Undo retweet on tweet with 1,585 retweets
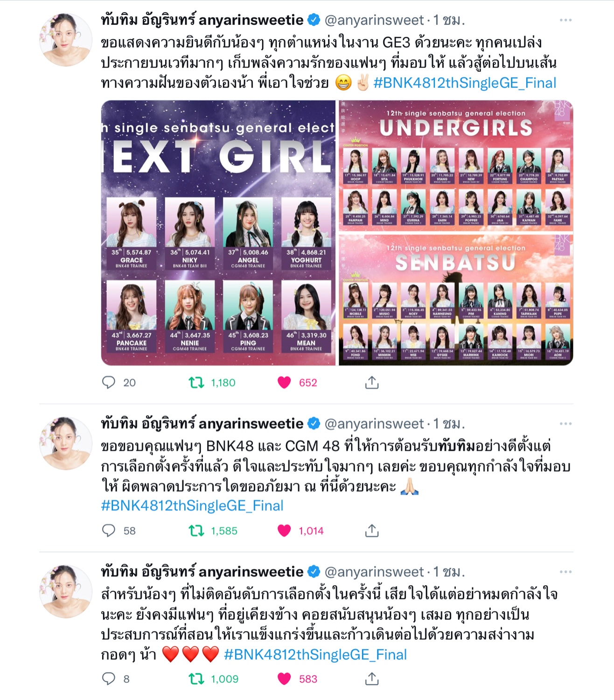The width and height of the screenshot is (614, 700). click(x=196, y=531)
